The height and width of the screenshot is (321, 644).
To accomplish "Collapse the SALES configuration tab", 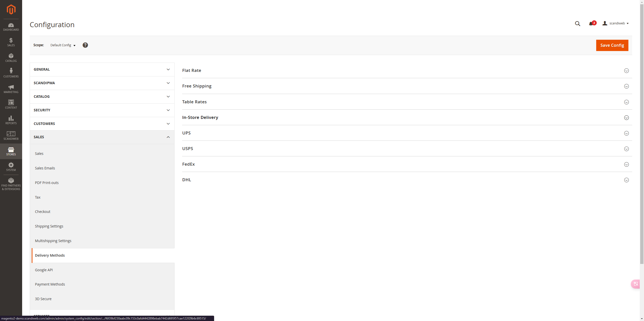I will click(x=102, y=137).
